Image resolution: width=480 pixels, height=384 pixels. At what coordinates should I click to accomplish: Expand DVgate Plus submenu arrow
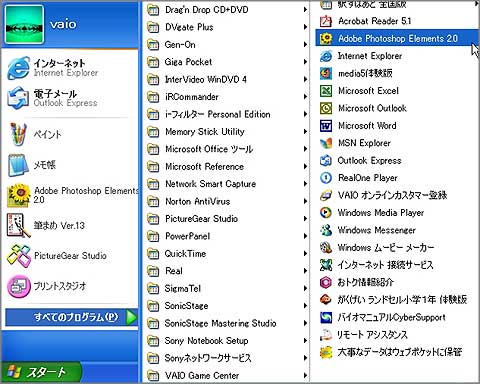(305, 27)
